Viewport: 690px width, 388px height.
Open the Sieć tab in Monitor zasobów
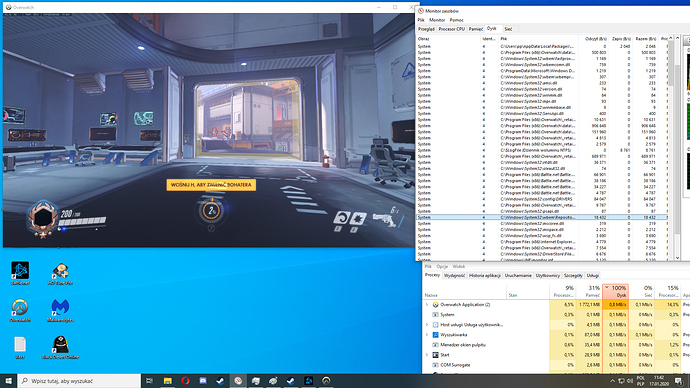[508, 29]
